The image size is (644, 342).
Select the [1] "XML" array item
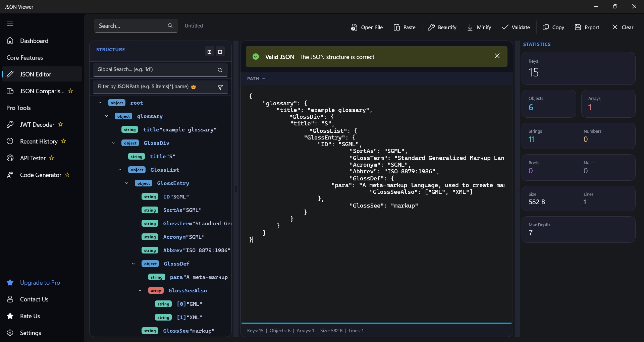tap(178, 317)
